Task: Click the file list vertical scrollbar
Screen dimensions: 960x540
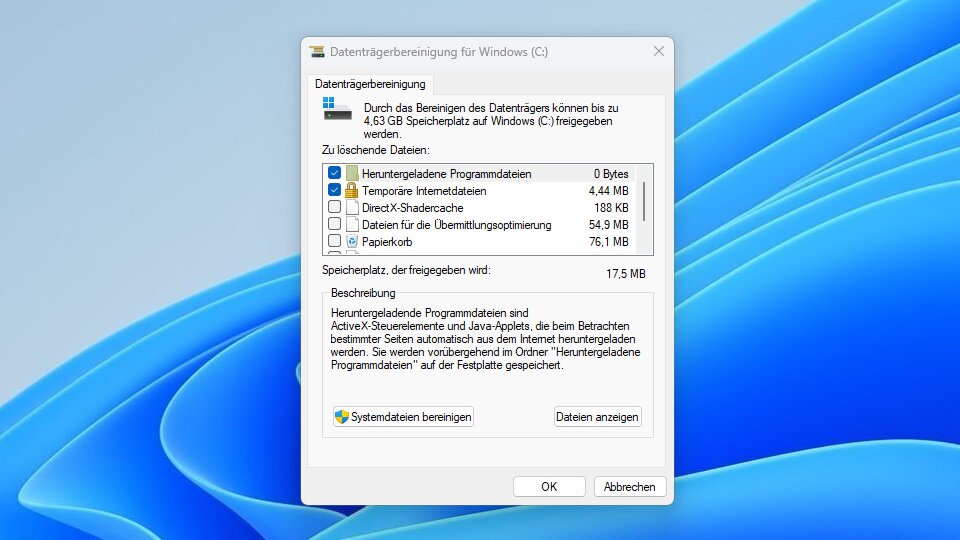Action: pos(644,200)
